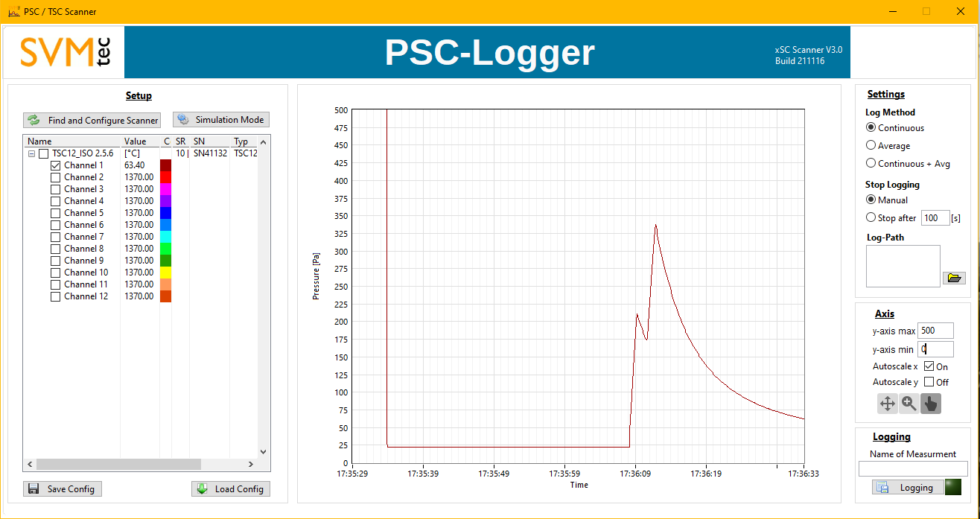This screenshot has width=980, height=519.
Task: Choose Stop after option
Action: (x=871, y=218)
